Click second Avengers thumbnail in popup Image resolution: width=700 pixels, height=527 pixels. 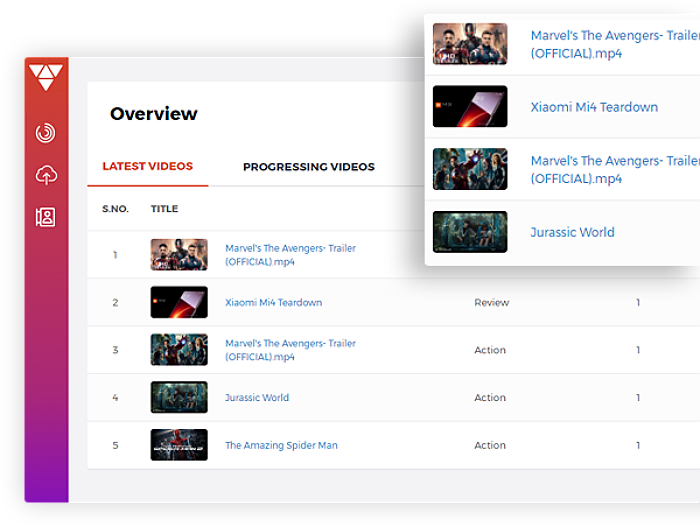(470, 169)
